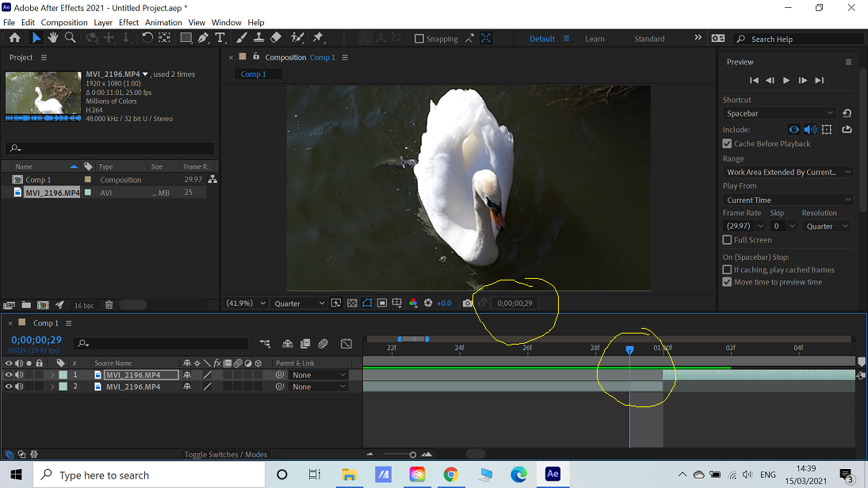Screen dimensions: 868x488
Task: Switch to the Project panel tab
Action: [x=21, y=57]
